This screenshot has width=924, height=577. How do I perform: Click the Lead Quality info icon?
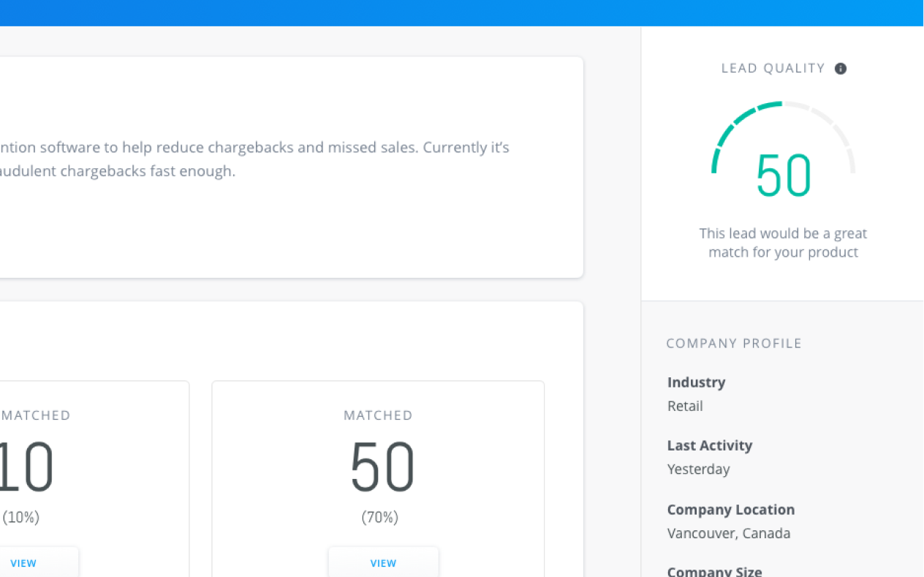tap(841, 69)
